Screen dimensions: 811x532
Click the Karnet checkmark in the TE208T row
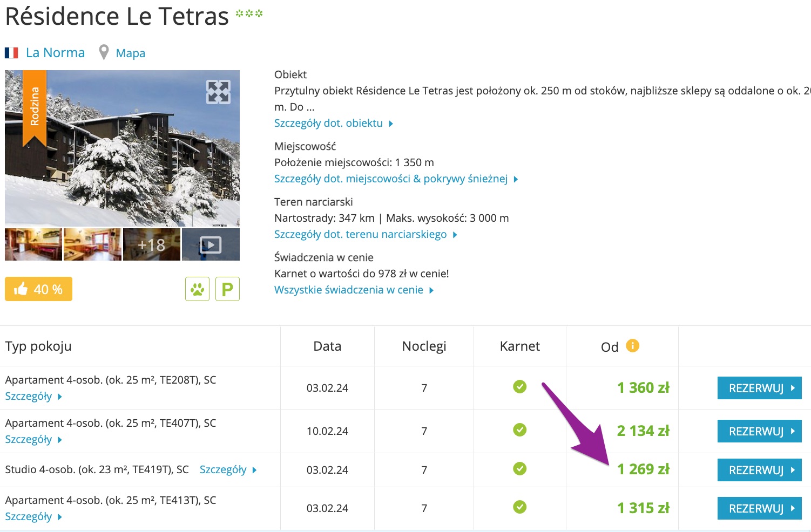pos(519,387)
